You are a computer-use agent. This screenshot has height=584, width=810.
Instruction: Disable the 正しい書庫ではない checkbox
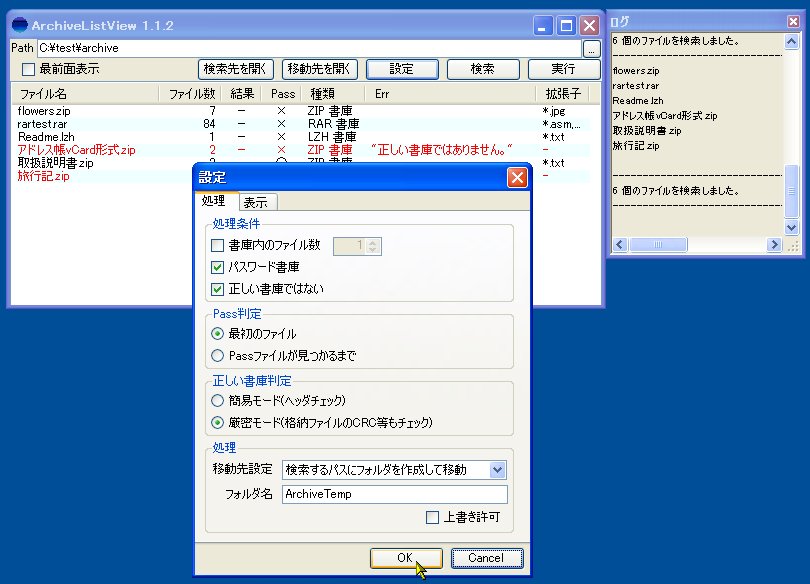215,289
